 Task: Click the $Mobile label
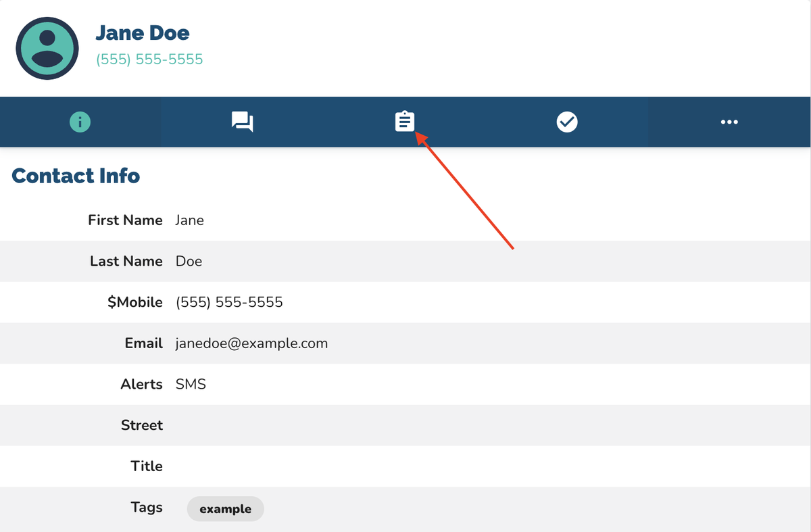[135, 302]
